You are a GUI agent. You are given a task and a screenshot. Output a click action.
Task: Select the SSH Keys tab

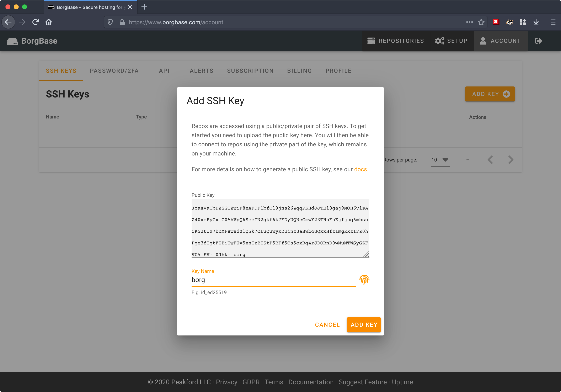[x=61, y=71]
